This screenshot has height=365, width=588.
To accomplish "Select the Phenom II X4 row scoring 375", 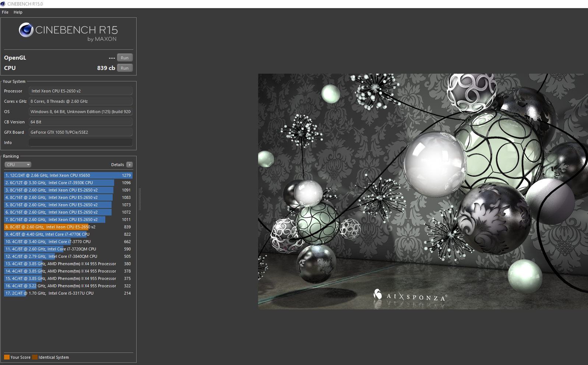I will (x=68, y=278).
